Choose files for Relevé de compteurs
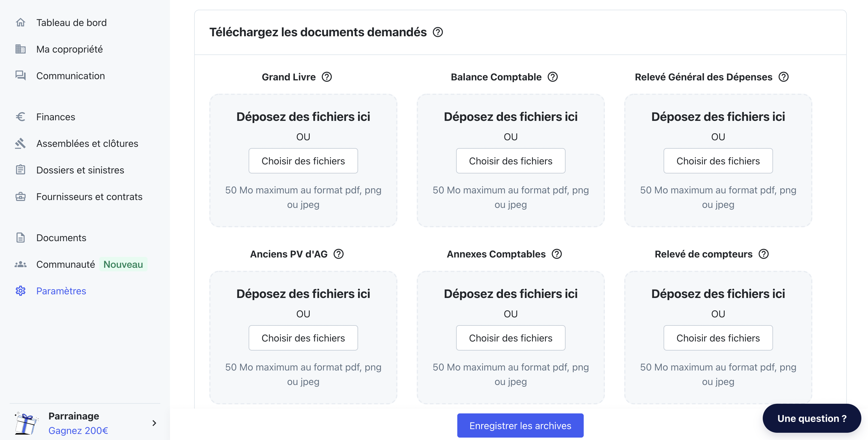Screen dimensions: 868x440 718,338
